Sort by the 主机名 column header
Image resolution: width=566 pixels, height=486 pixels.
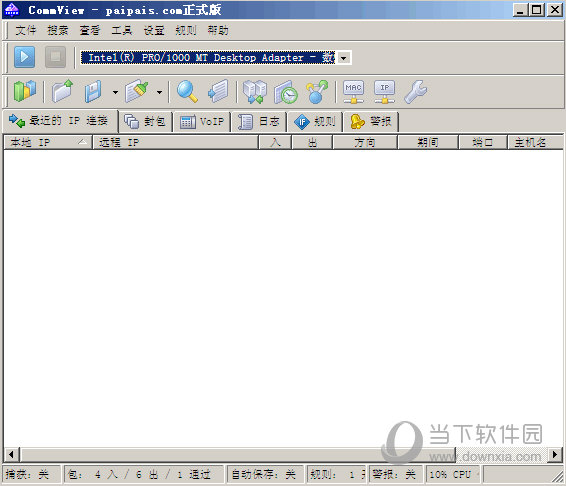pos(535,143)
